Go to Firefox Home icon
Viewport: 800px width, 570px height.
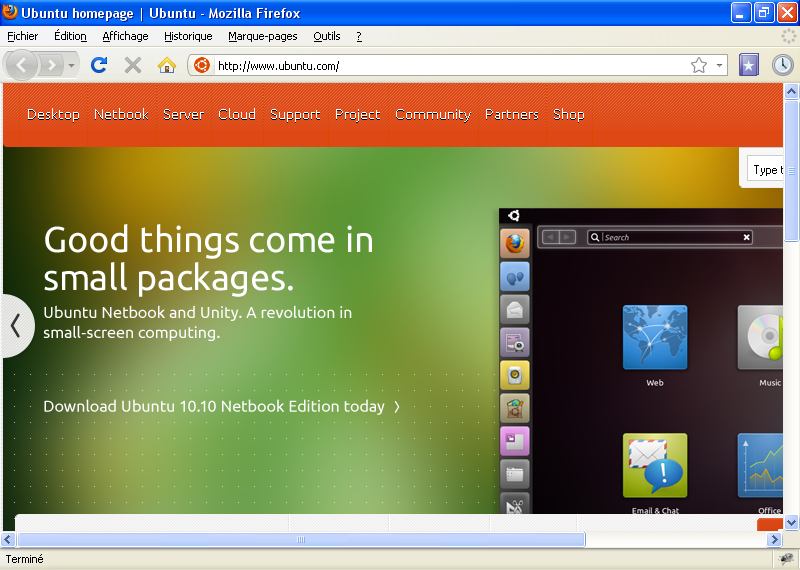coord(167,65)
